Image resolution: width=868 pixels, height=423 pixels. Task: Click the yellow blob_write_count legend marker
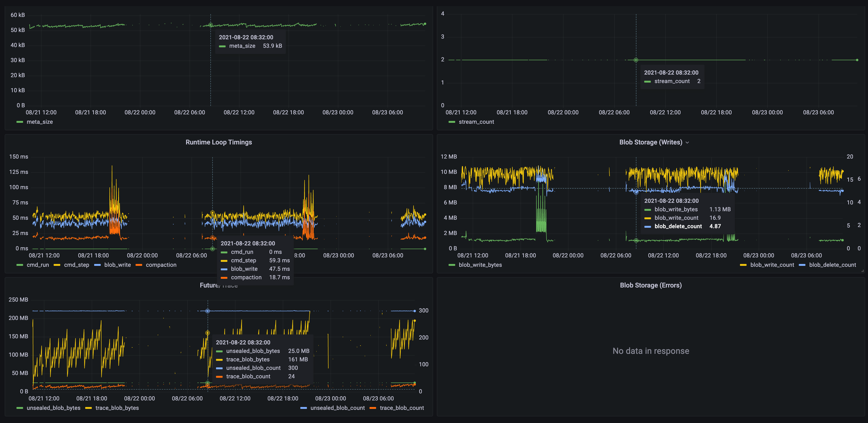(x=743, y=265)
